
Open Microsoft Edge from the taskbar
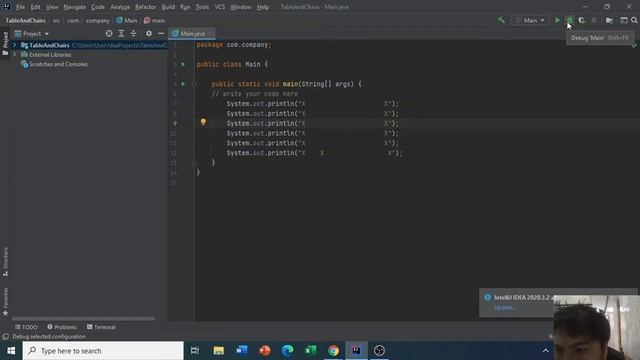pos(288,351)
